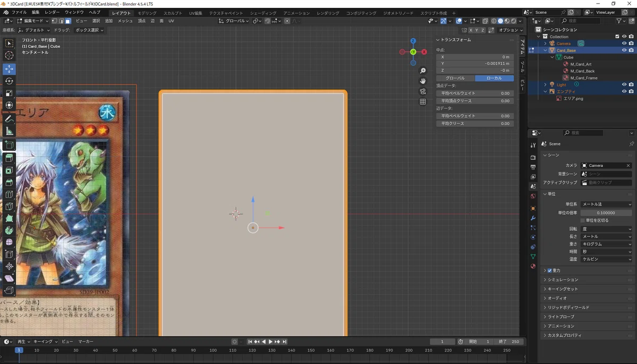
Task: Open the Material properties tab
Action: point(533,266)
